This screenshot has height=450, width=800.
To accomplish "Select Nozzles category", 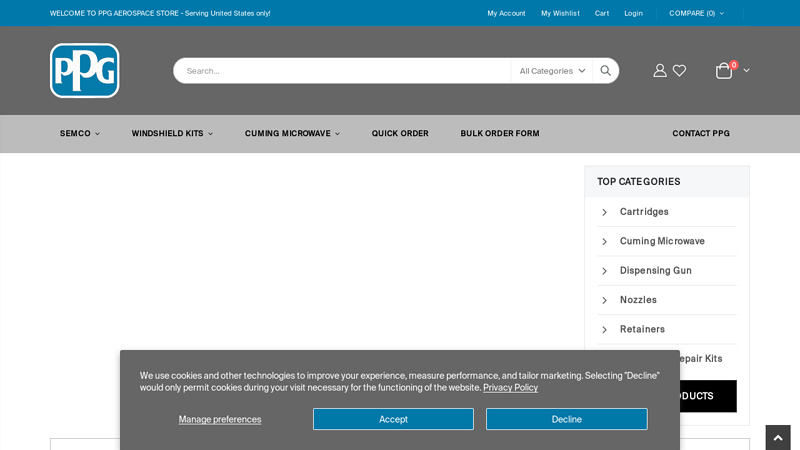I will [638, 300].
